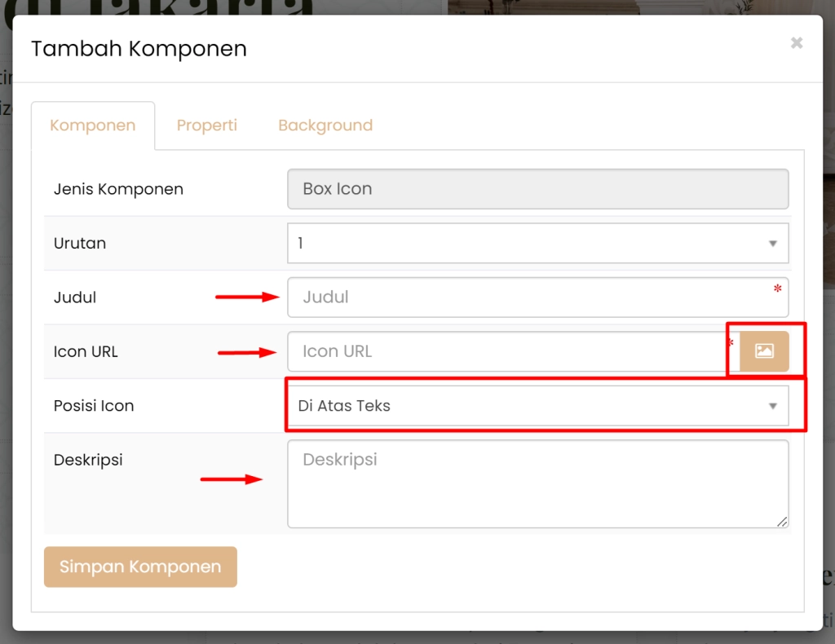Click the 'Jenis Komponen' label

pyautogui.click(x=118, y=189)
